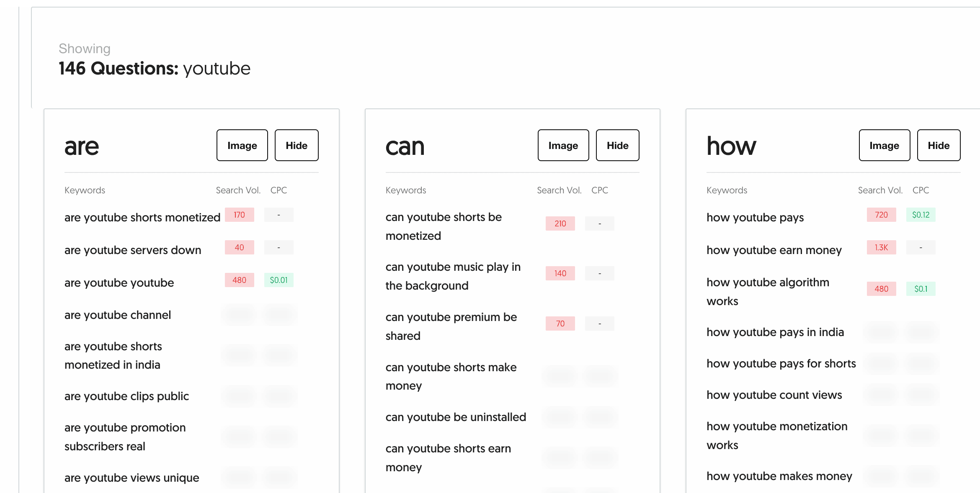The width and height of the screenshot is (980, 493).
Task: Open keyword 'can youtube premium be shared'
Action: point(451,326)
